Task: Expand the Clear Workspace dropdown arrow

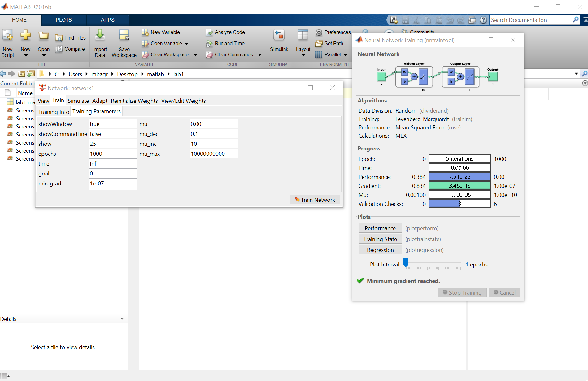Action: pyautogui.click(x=195, y=55)
